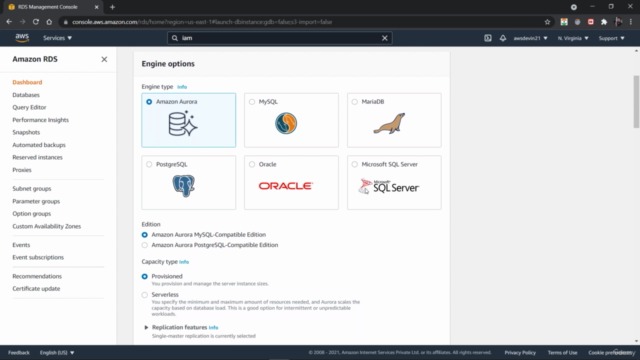Open the Support dropdown menu

click(611, 38)
